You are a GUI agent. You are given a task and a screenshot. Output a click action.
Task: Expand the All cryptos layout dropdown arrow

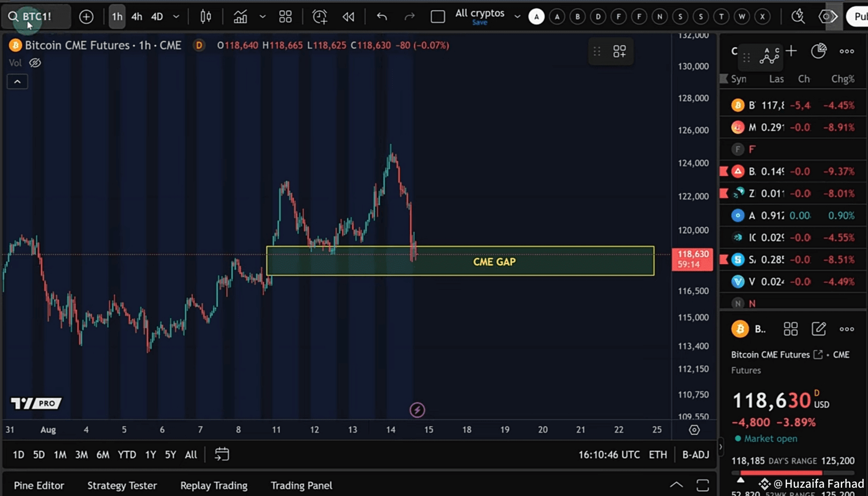[x=517, y=17]
